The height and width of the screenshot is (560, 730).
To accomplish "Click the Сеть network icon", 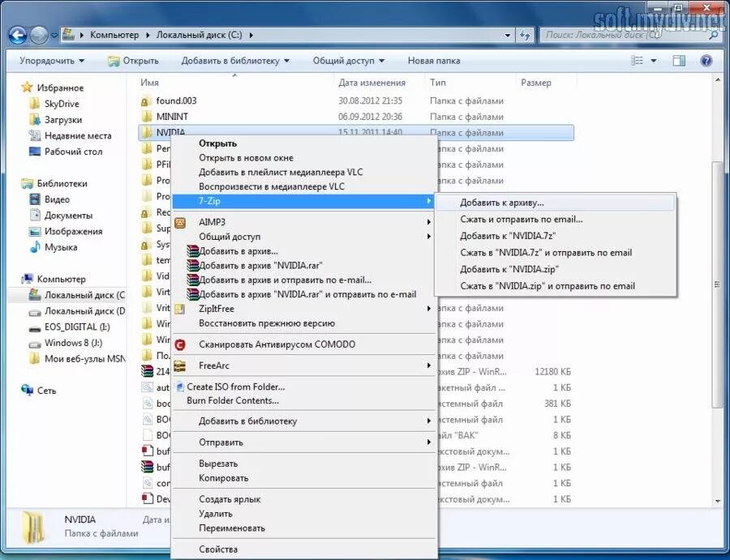I will [x=27, y=391].
